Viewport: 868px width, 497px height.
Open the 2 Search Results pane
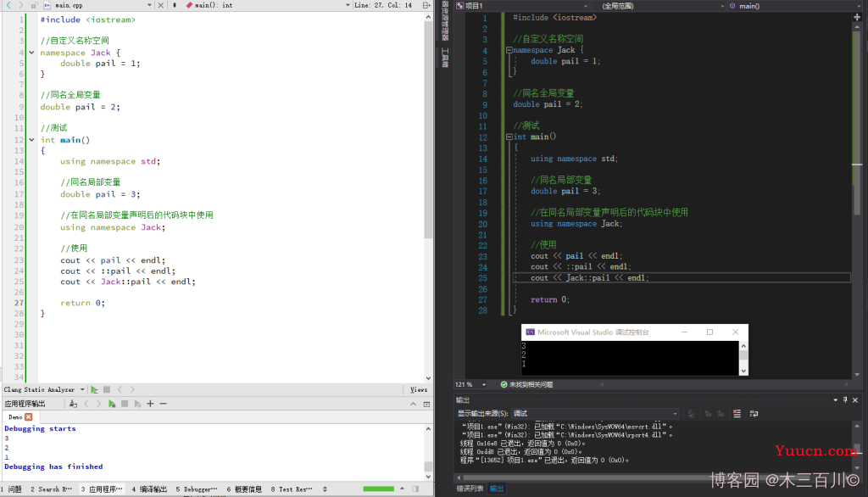tap(51, 489)
